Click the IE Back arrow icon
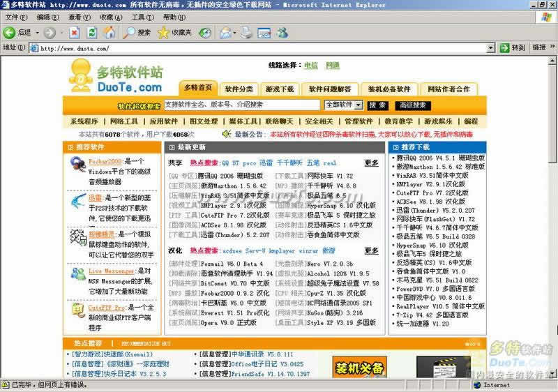Image resolution: width=558 pixels, height=392 pixels. point(10,32)
